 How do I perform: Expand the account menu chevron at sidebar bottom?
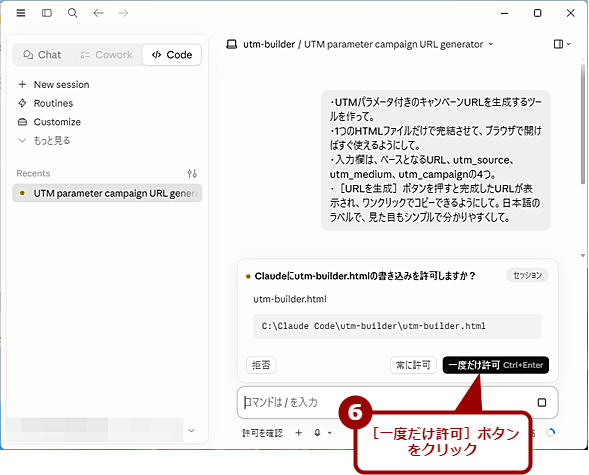tap(192, 430)
